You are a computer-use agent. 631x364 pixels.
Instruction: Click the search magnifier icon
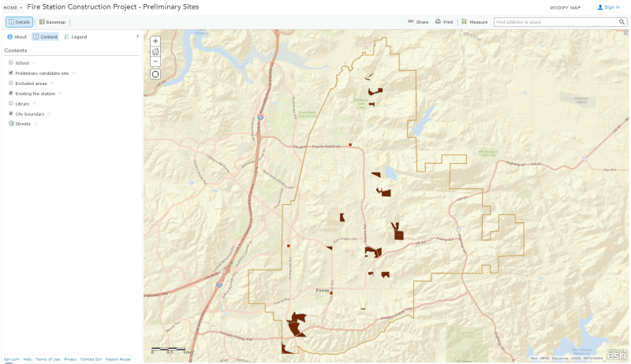pyautogui.click(x=622, y=22)
